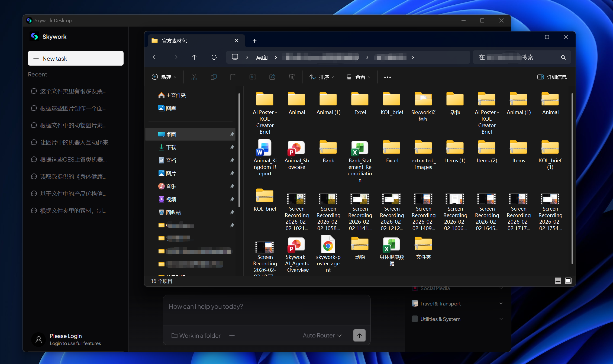Select the Cut icon in the toolbar
The image size is (613, 364).
[x=194, y=77]
